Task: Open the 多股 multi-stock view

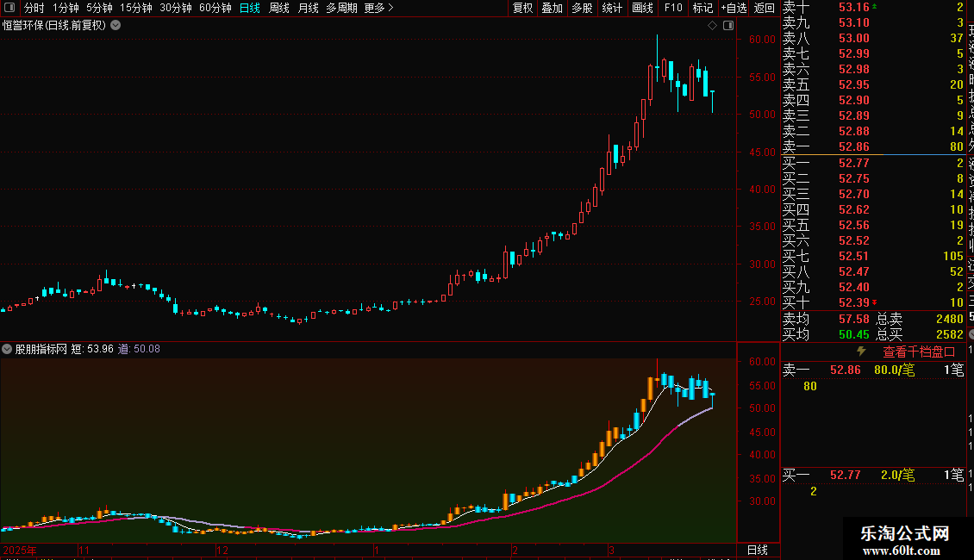Action: 582,8
